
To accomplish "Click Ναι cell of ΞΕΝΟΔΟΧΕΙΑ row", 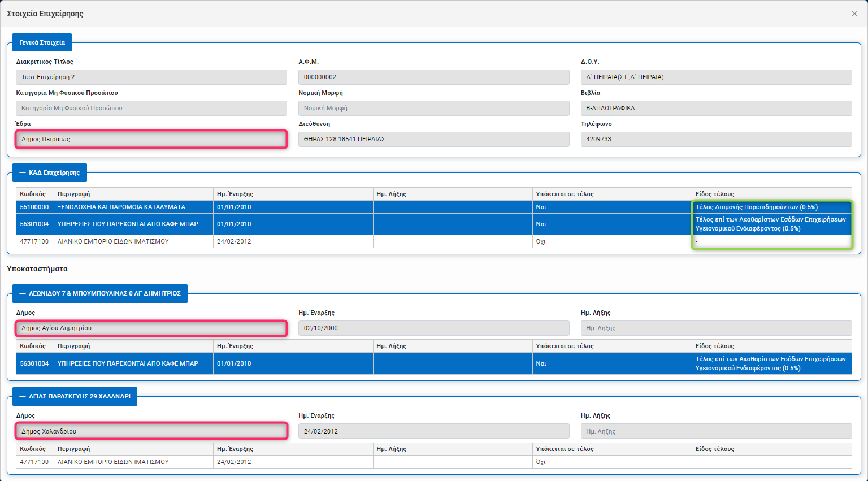I will click(x=612, y=207).
